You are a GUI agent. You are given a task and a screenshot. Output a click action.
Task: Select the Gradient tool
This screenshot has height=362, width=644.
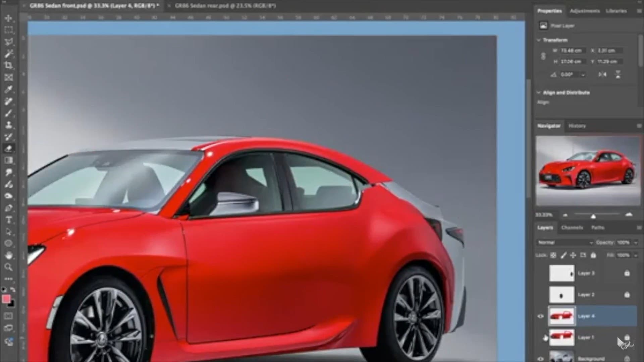pos(9,161)
